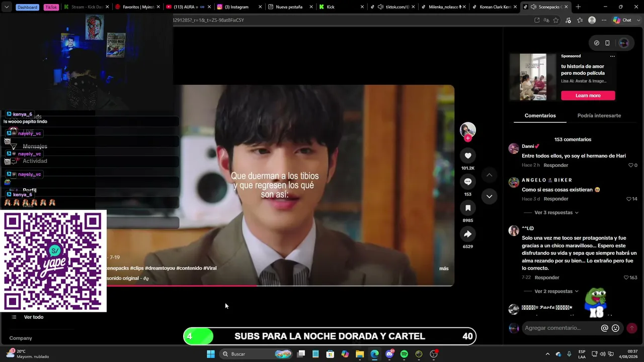Share the video using the arrow icon

pos(468,234)
